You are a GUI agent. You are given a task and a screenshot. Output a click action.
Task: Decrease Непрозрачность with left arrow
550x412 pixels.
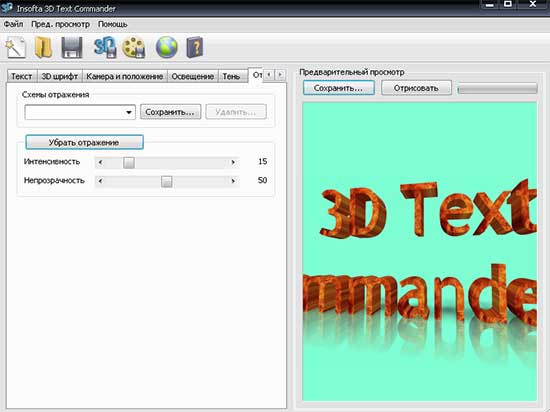(x=100, y=181)
